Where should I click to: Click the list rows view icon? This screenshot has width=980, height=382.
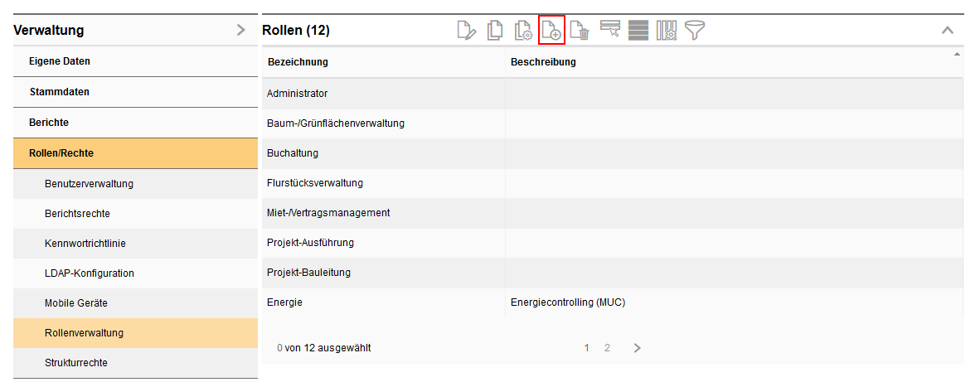(x=638, y=31)
